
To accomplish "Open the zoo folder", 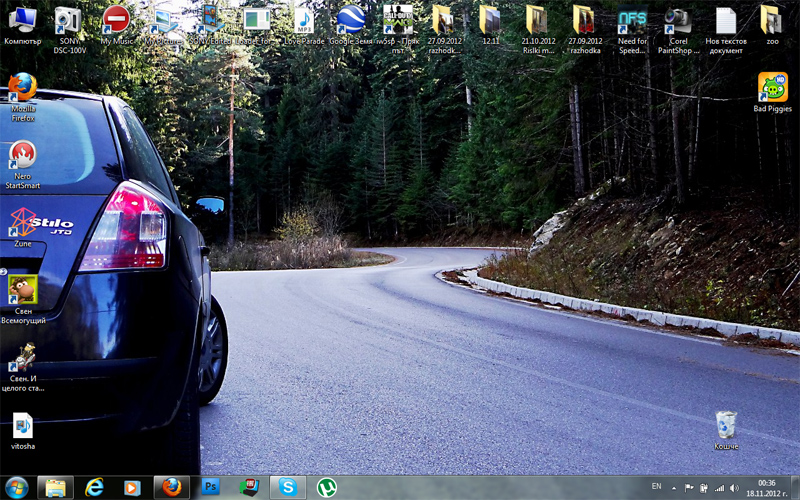I will [x=771, y=20].
